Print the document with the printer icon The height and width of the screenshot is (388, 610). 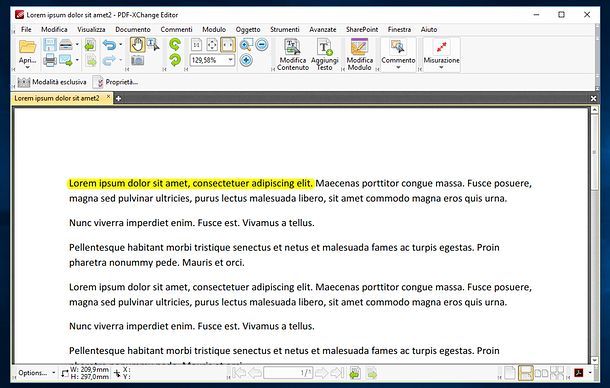[x=50, y=60]
